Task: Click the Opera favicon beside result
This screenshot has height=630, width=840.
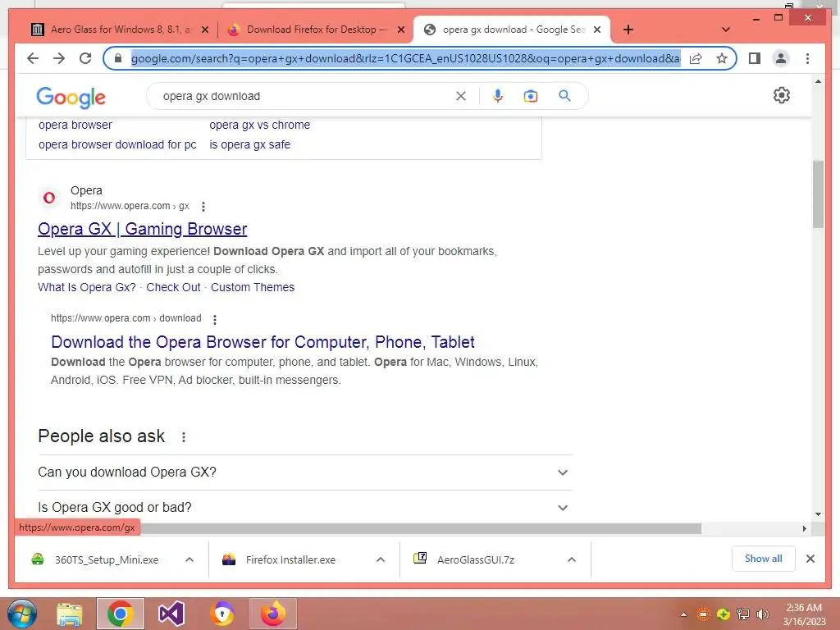Action: (x=49, y=198)
